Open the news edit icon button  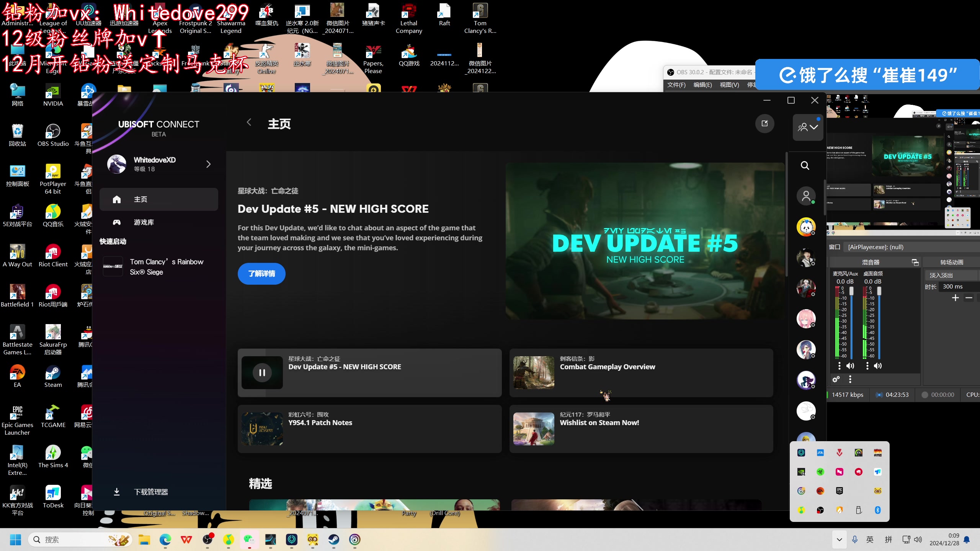click(765, 124)
